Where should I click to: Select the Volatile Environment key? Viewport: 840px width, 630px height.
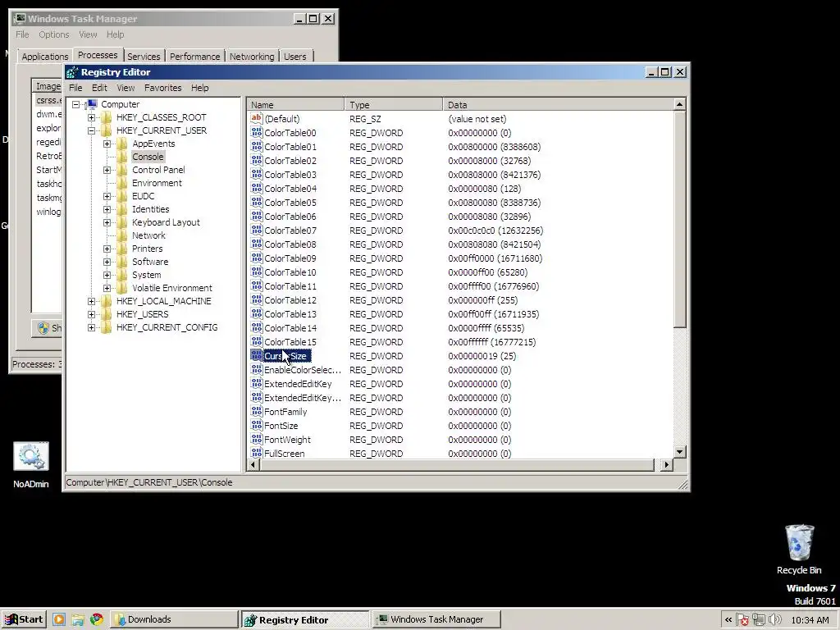click(172, 288)
